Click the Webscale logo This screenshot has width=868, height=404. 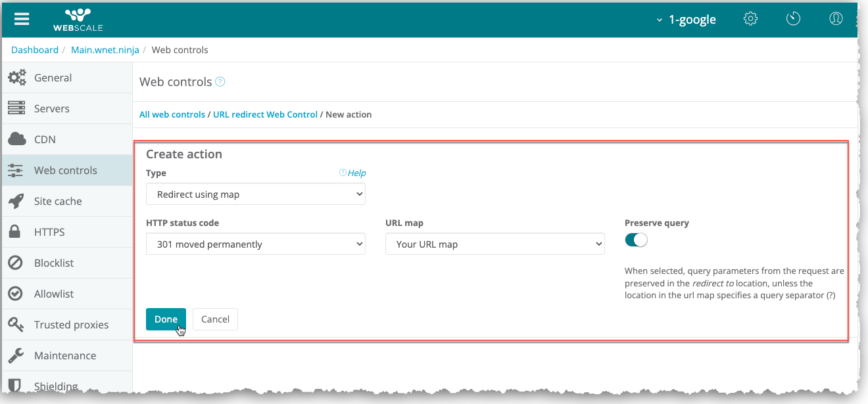tap(78, 19)
